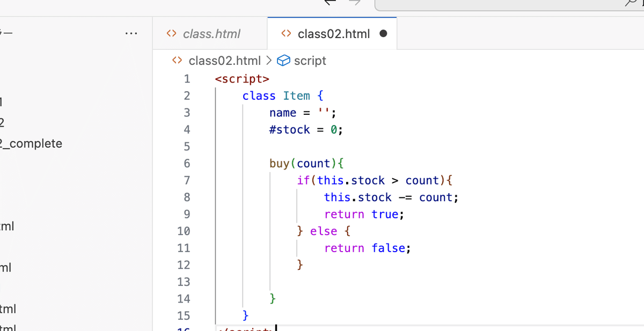Select line number 7 in the gutter

click(187, 180)
